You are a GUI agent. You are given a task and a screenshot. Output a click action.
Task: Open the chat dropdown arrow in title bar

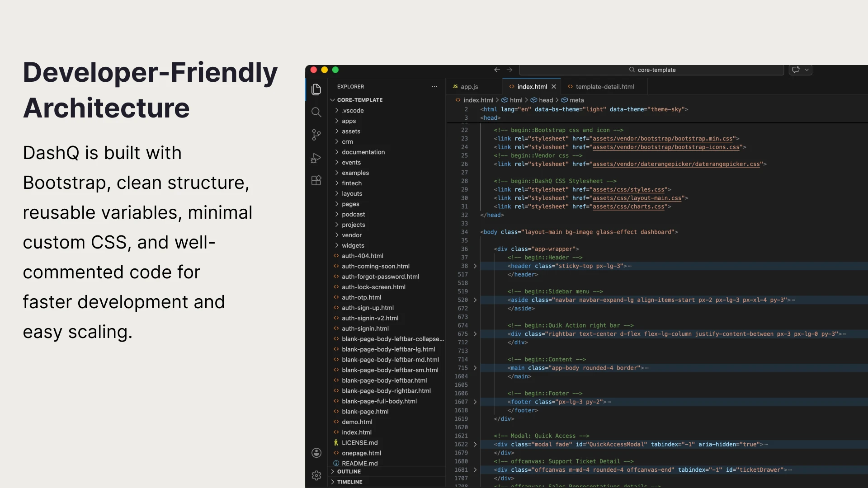[x=807, y=70]
